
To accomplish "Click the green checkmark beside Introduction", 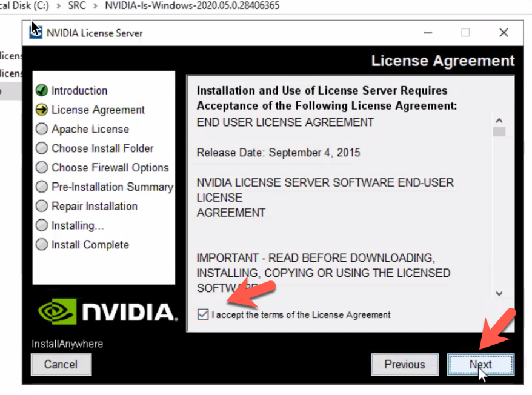I will click(42, 90).
